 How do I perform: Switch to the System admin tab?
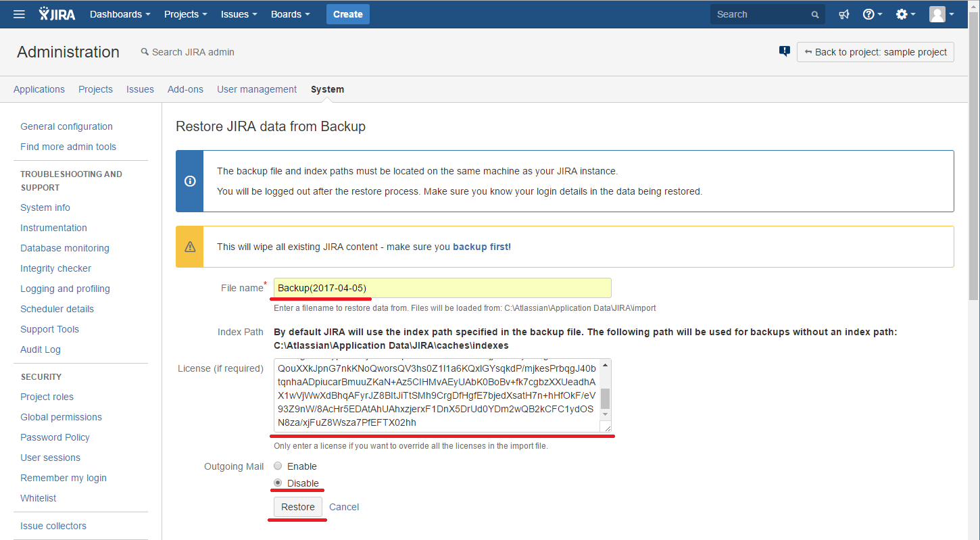click(327, 89)
